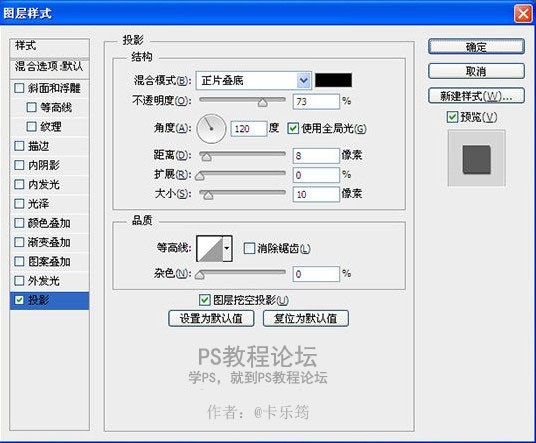Enable the 颜色叠加 checkbox
Image resolution: width=536 pixels, height=443 pixels.
coord(19,223)
